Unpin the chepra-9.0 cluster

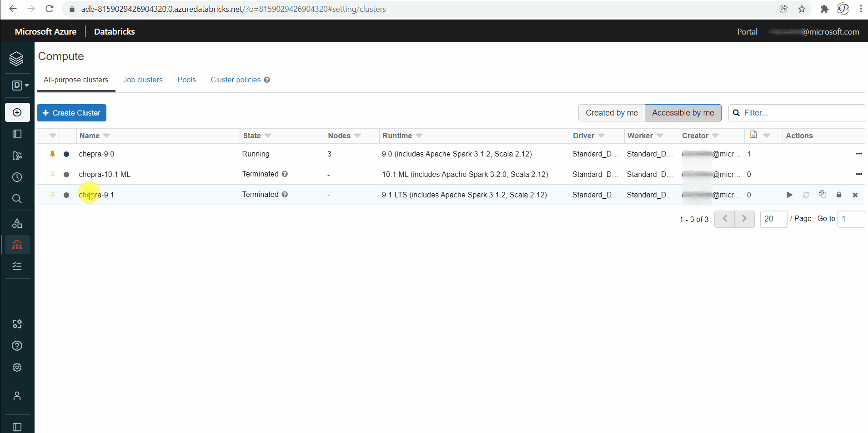tap(52, 154)
